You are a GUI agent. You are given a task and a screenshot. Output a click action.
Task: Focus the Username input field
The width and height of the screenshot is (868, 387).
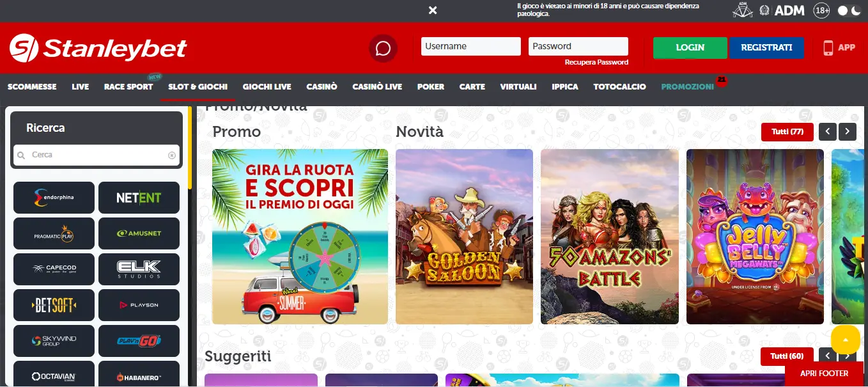471,46
